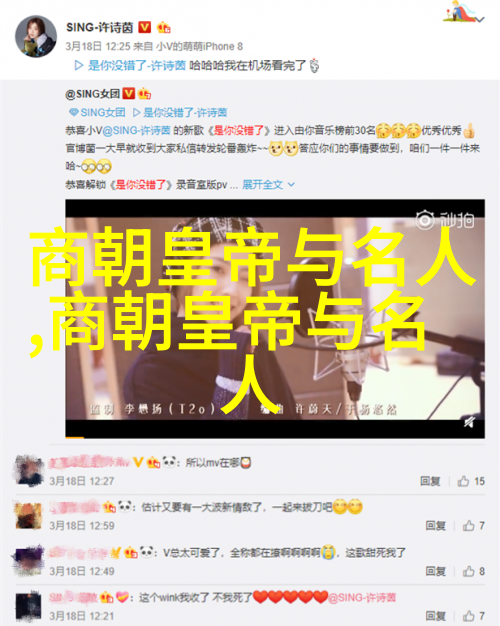Reply to the comment posted at 12:49
This screenshot has width=500, height=626.
pos(435,571)
